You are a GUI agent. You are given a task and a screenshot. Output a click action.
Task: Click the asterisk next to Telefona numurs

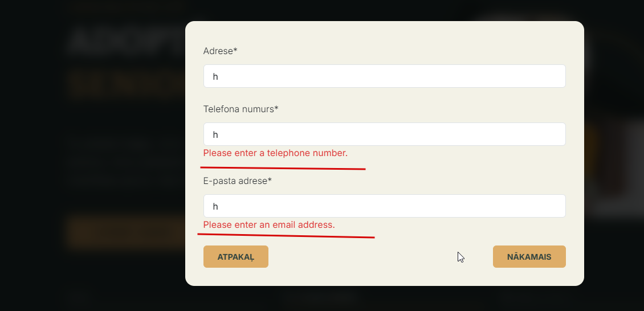276,108
